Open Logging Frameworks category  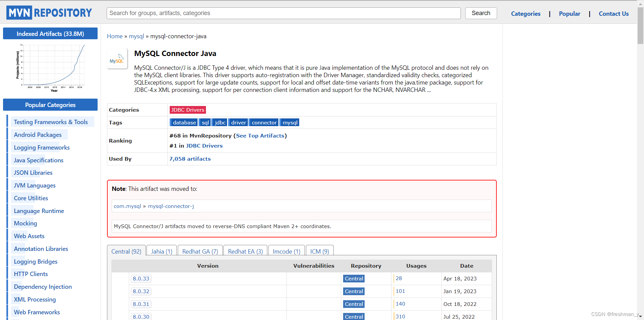click(x=42, y=147)
